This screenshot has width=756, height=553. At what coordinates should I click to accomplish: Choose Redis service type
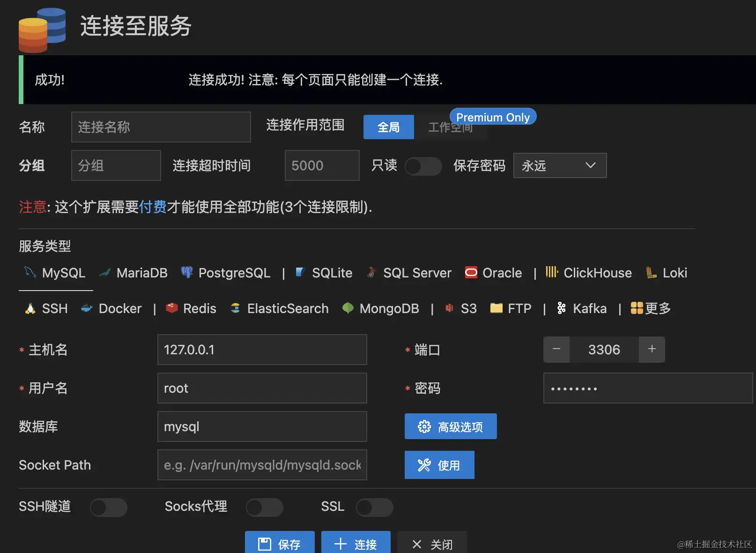pos(191,308)
